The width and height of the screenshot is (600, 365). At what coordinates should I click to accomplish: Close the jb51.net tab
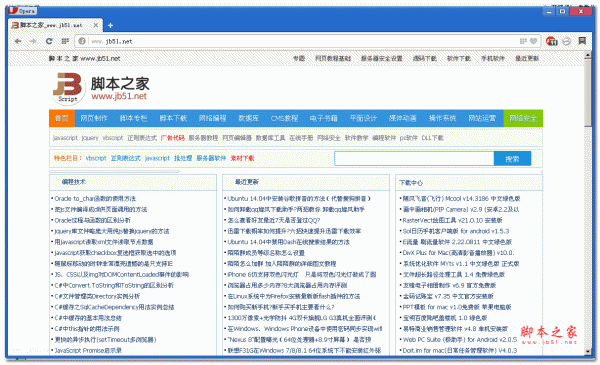coord(96,25)
